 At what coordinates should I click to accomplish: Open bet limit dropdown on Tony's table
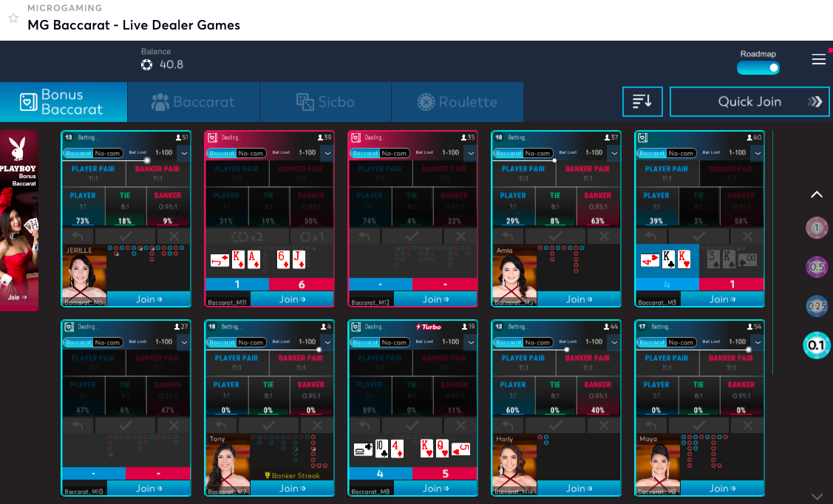point(327,342)
